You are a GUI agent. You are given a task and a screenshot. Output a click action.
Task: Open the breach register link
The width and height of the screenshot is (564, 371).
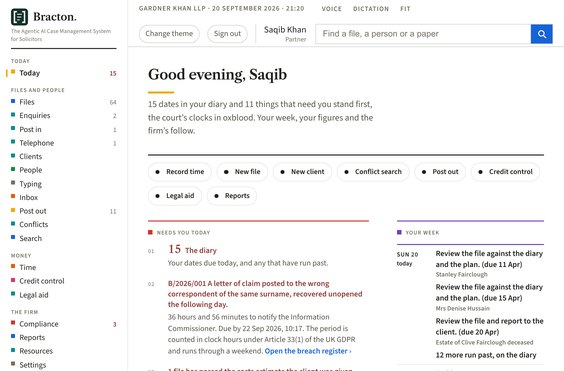point(308,351)
